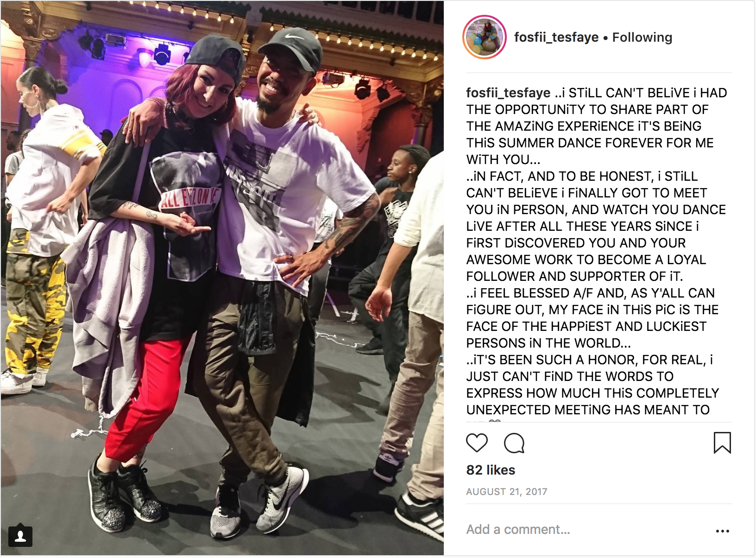Focus the Add a comment field
Image resolution: width=756 pixels, height=558 pixels.
pyautogui.click(x=586, y=530)
